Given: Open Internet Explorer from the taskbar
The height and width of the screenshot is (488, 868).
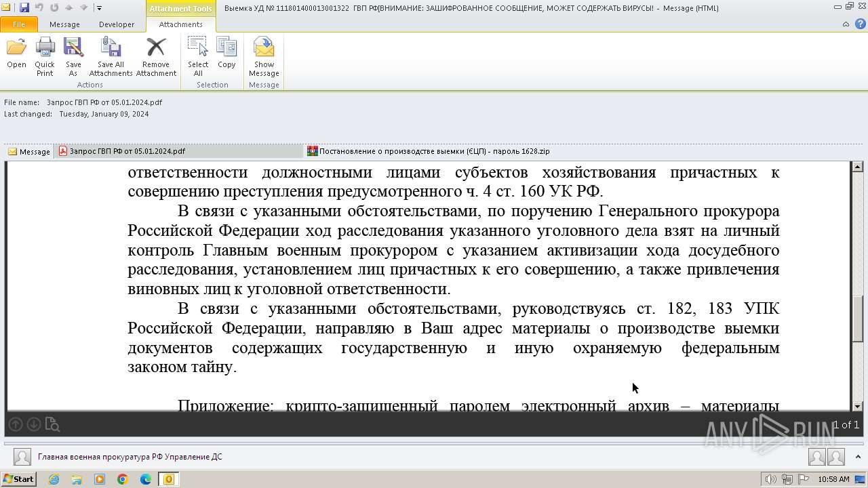Looking at the screenshot, I should point(54,479).
